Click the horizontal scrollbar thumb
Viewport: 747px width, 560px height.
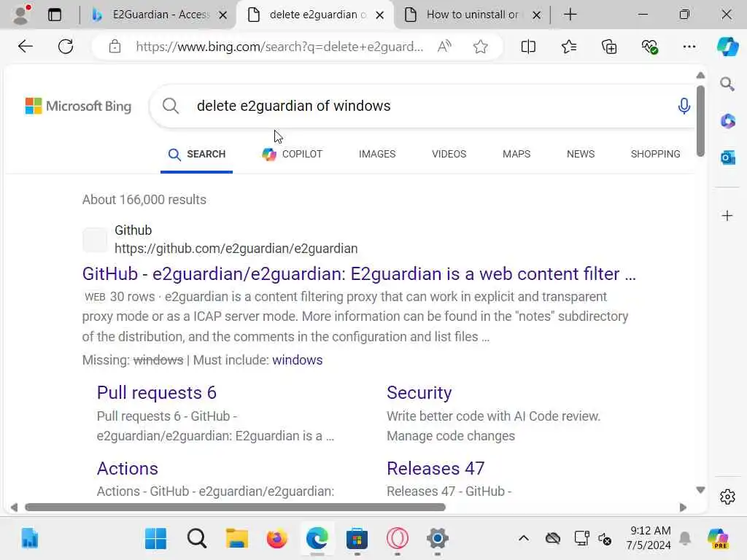coord(235,507)
